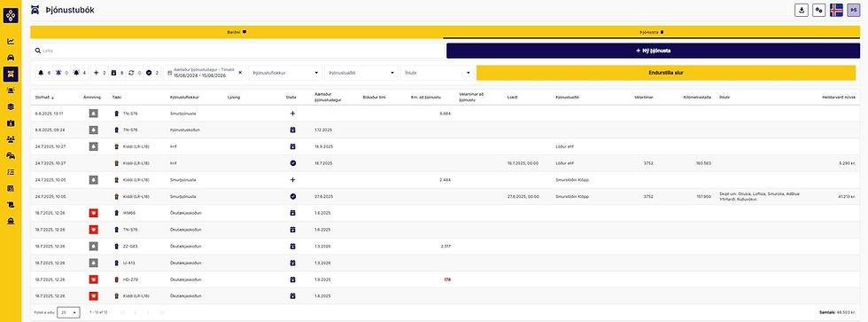
Task: Open settings gears icon in header
Action: [x=818, y=10]
